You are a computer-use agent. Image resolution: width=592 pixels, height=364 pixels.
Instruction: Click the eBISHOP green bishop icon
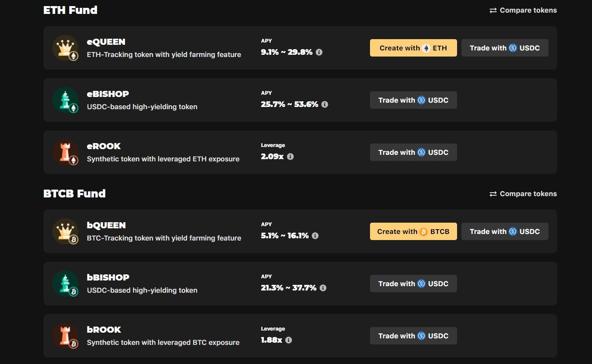pos(65,100)
